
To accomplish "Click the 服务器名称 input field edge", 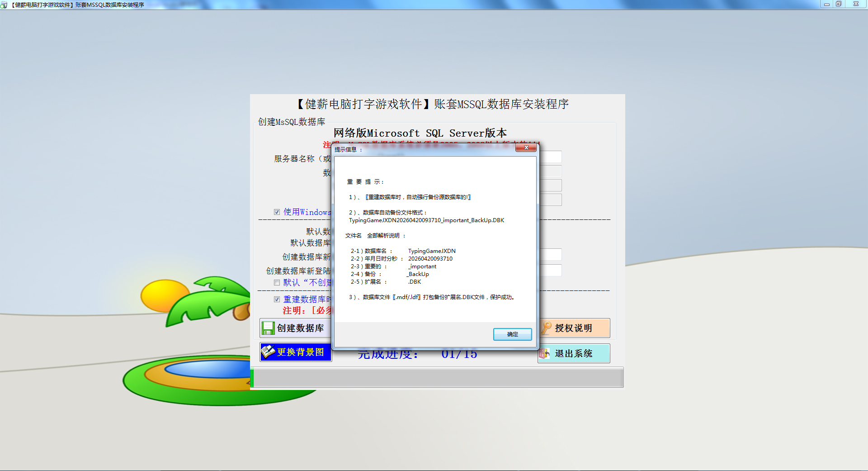I will click(x=550, y=157).
